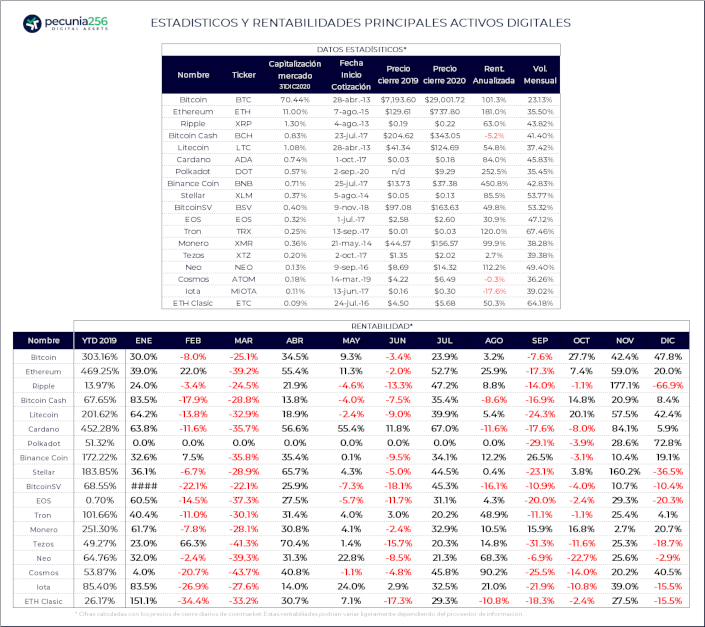Click the 'ENE' month column header
Image resolution: width=705 pixels, height=627 pixels.
pos(143,341)
